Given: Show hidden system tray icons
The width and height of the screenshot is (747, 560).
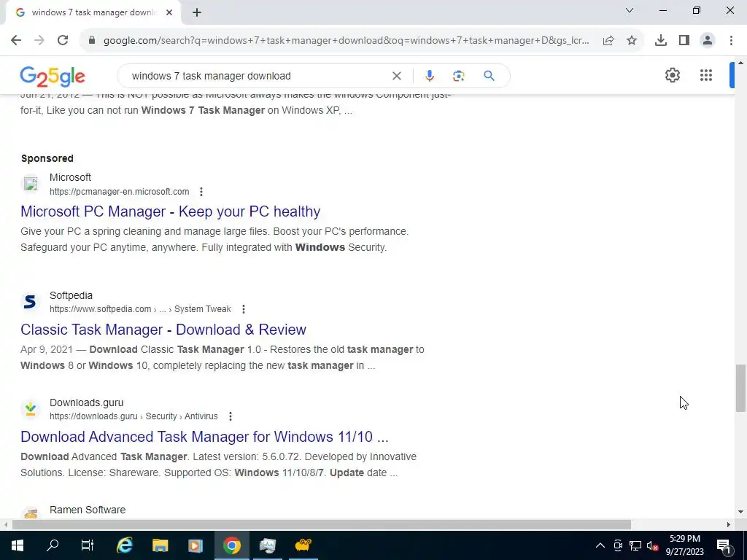Looking at the screenshot, I should coord(600,545).
